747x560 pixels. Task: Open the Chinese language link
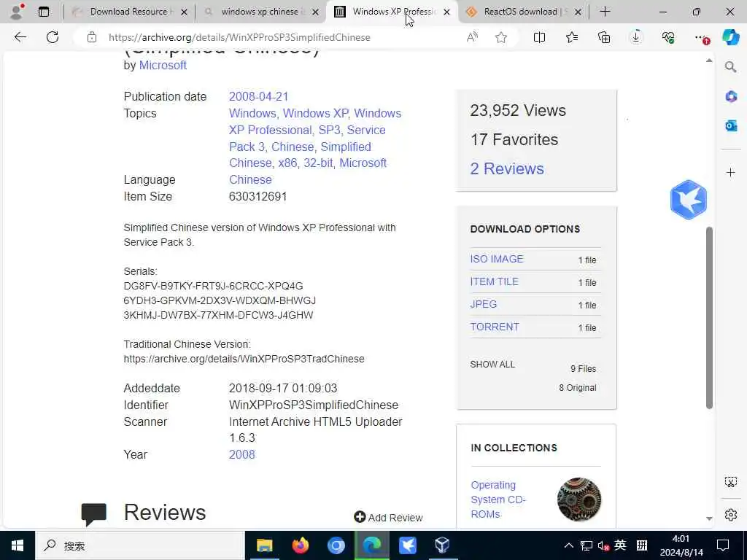point(251,179)
